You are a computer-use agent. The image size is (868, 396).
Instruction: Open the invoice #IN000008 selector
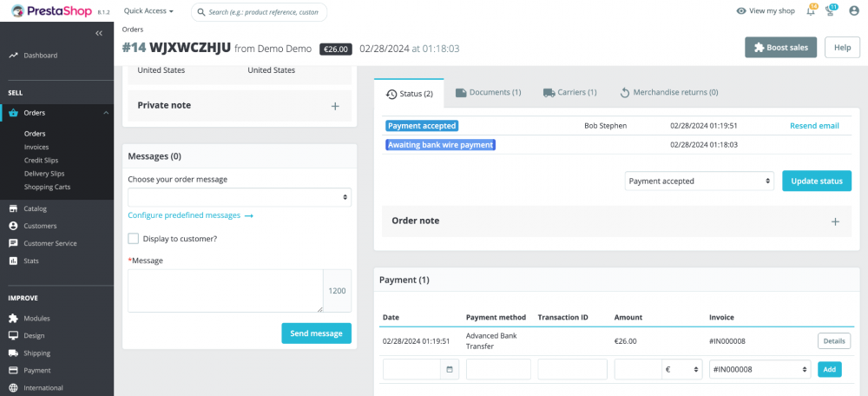pyautogui.click(x=759, y=369)
